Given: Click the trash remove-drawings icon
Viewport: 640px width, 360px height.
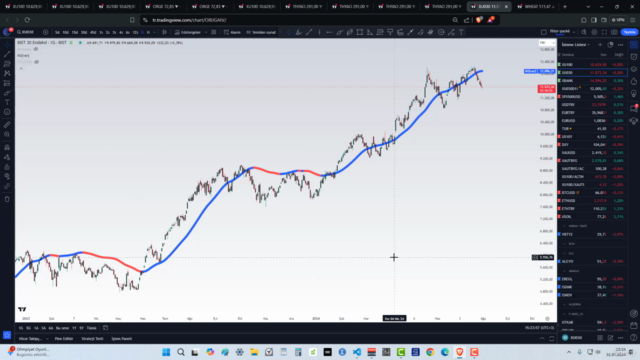Looking at the screenshot, I should (7, 199).
